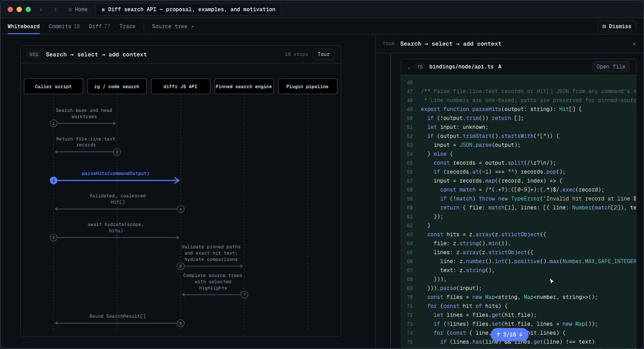This screenshot has height=349, width=644.
Task: Jump to sequence stop 1 marker
Action: point(53,123)
